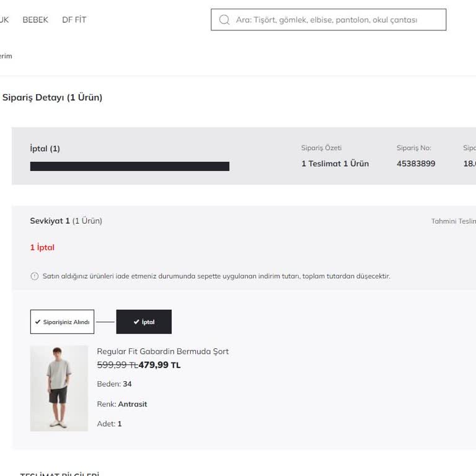Open the Regular Fit Gabardin Bermuda Şort link

(163, 351)
